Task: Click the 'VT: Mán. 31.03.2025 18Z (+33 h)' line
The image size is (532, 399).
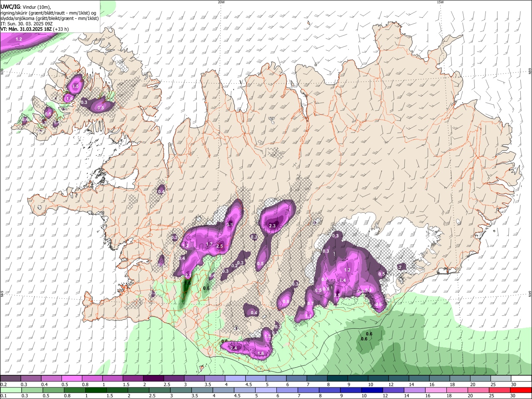Action: [x=34, y=29]
